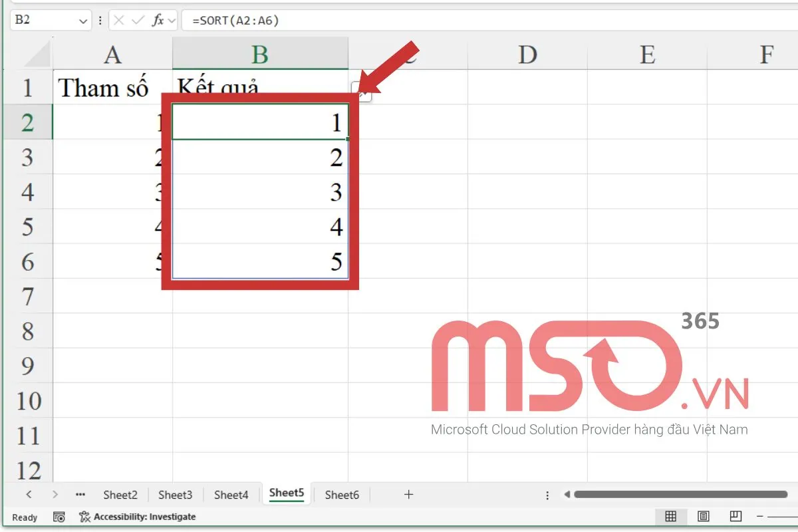
Task: Select the Normal view icon in status bar
Action: pyautogui.click(x=672, y=517)
